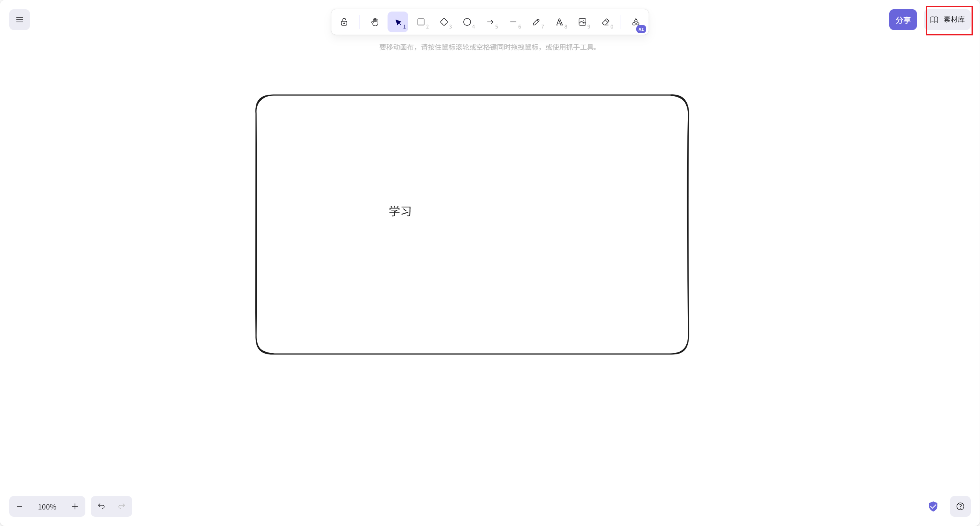Select the Selection arrow tool
The width and height of the screenshot is (980, 526).
(x=398, y=22)
